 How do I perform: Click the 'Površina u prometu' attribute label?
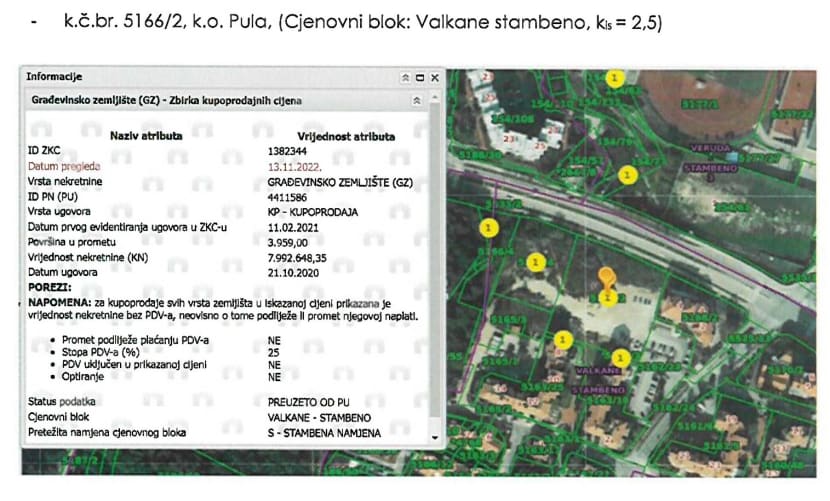(x=71, y=242)
